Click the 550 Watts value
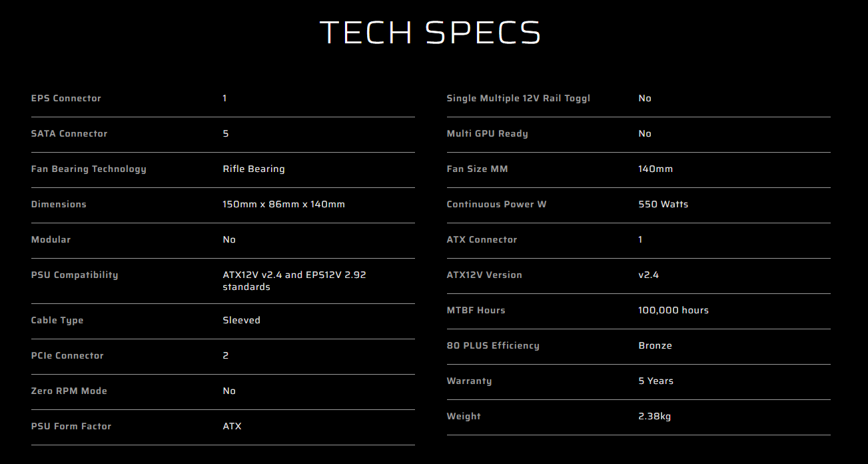 coord(663,204)
